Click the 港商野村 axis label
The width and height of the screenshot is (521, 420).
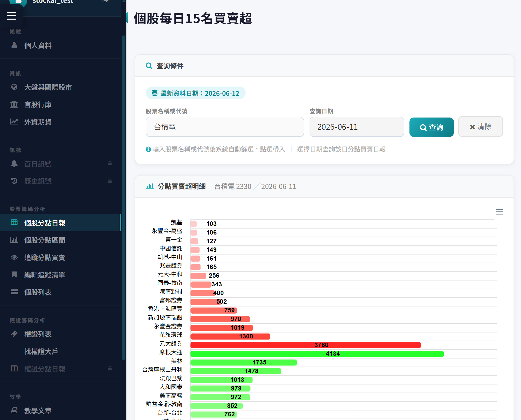tap(171, 292)
